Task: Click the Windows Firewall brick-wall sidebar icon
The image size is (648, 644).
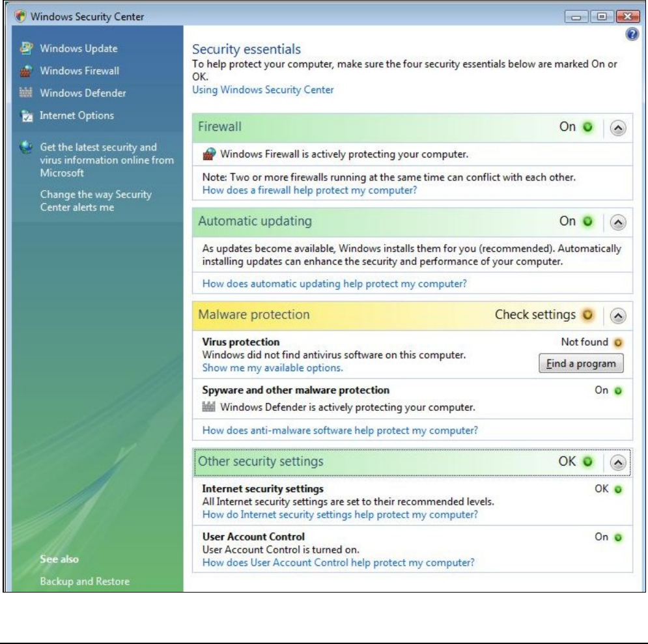Action: click(25, 70)
